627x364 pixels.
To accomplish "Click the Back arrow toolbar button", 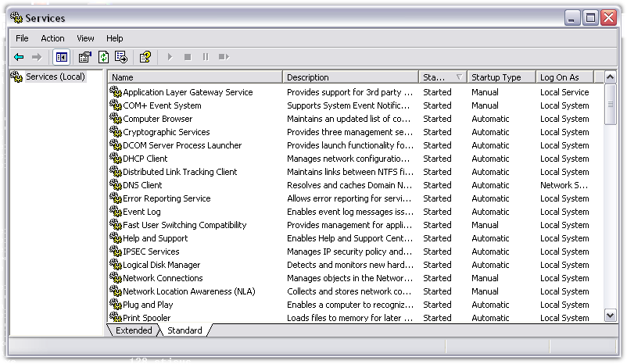I will pyautogui.click(x=19, y=57).
